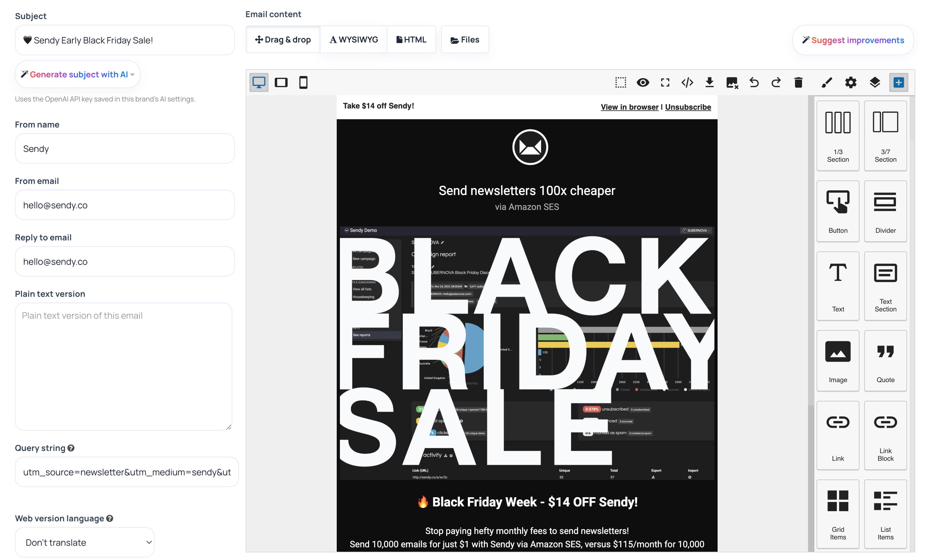Click the Unsubscribe link
The width and height of the screenshot is (928, 560).
click(688, 107)
